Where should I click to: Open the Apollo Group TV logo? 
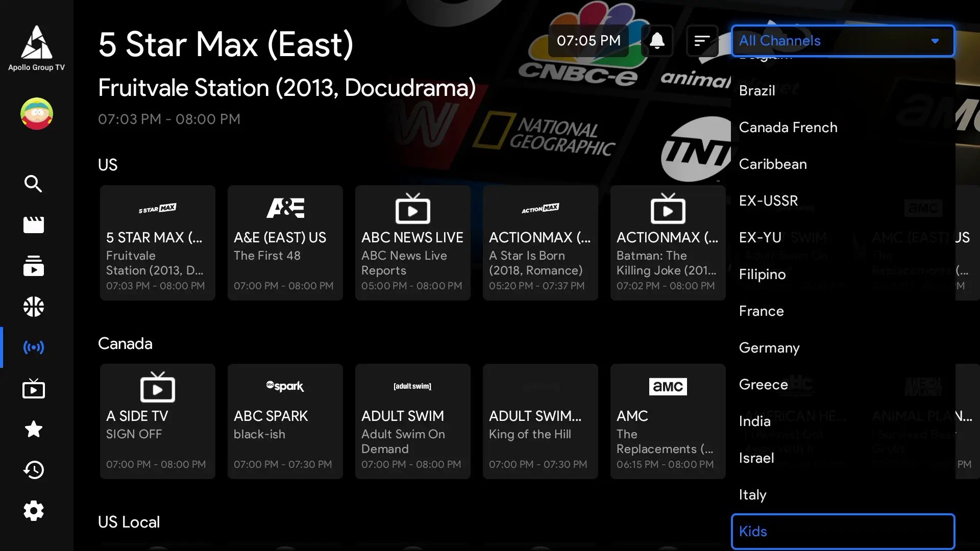(36, 48)
